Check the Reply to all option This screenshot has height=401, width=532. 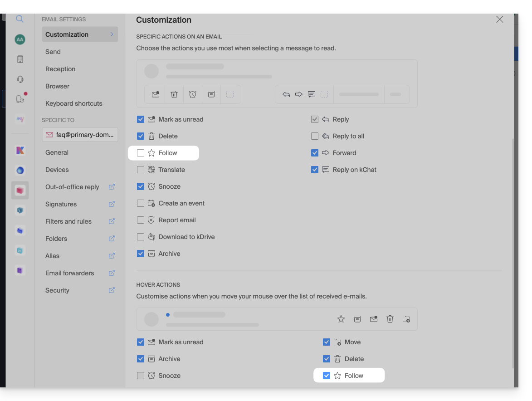[315, 137]
